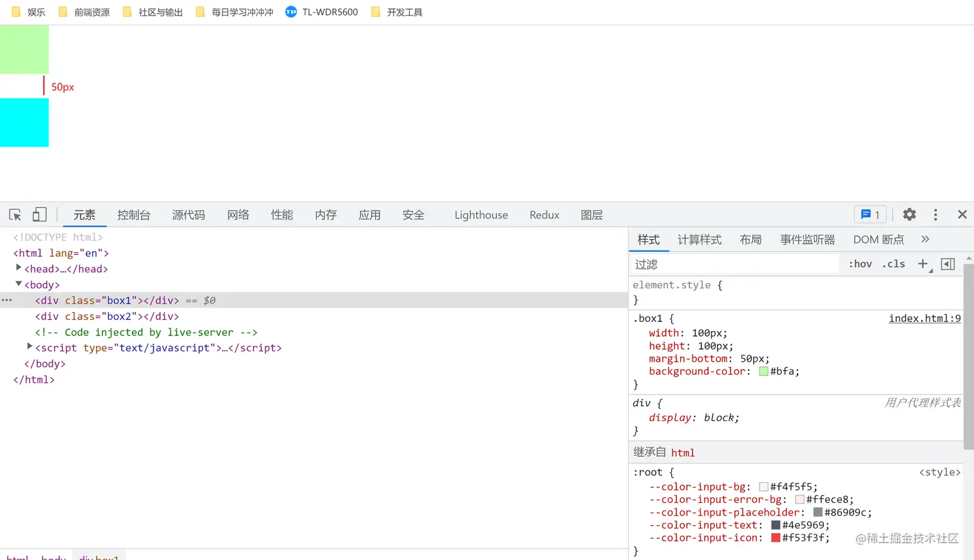Activate the inspect element picker icon
Viewport: 974px width, 560px height.
15,215
